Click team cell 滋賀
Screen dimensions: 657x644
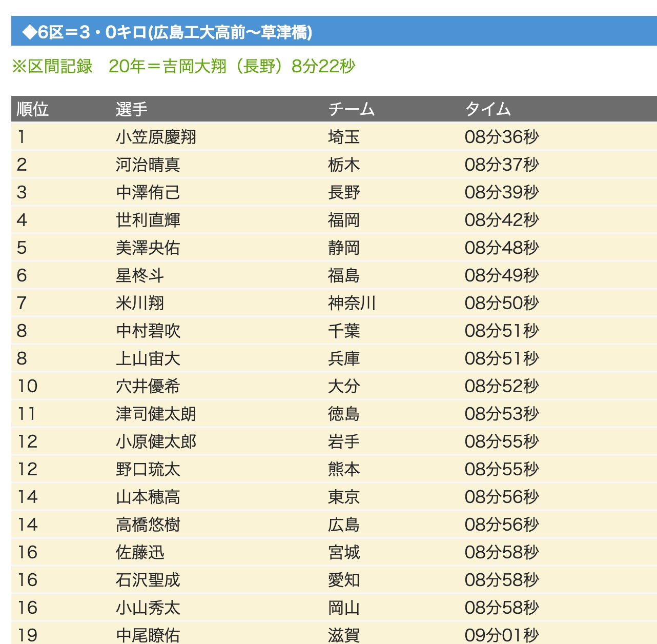344,635
